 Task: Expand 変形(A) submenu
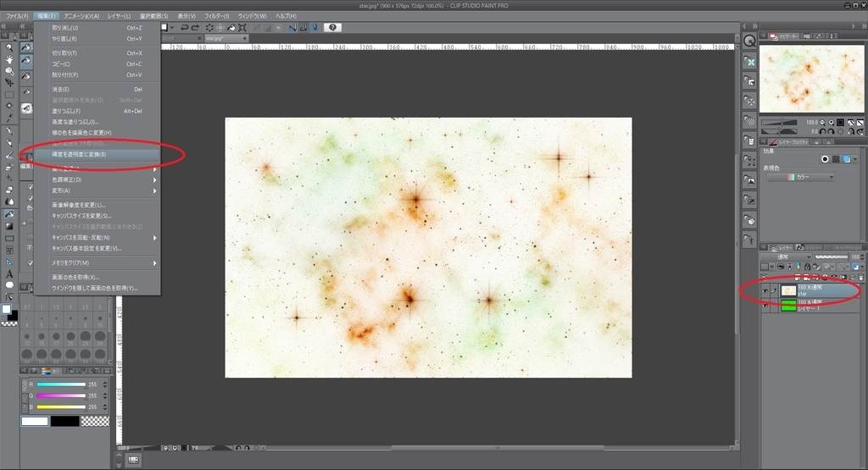(x=97, y=191)
